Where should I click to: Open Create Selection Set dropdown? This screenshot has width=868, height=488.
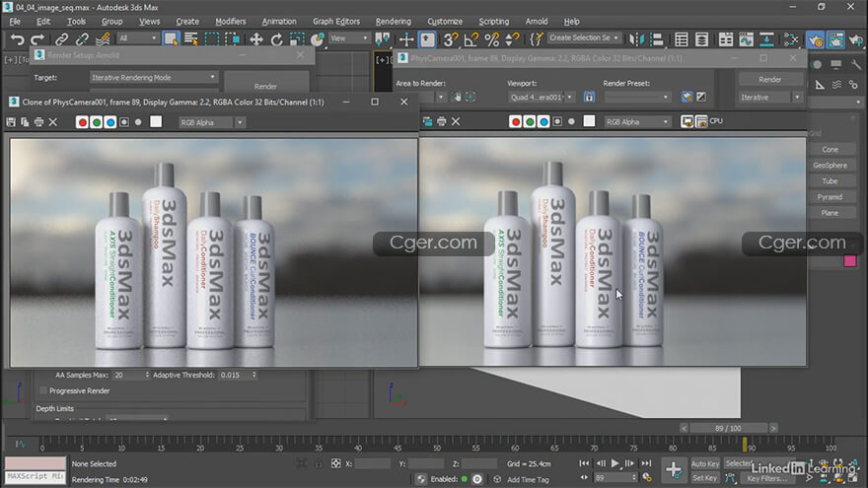584,37
